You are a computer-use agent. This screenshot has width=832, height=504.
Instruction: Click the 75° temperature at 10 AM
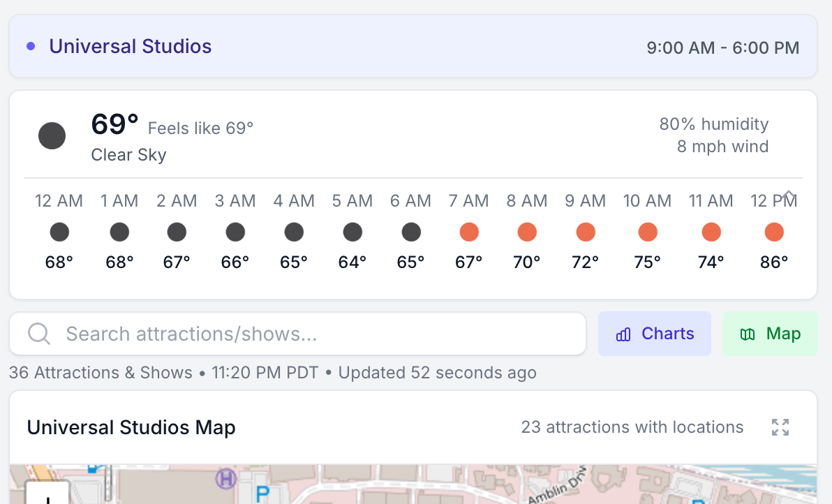(647, 262)
